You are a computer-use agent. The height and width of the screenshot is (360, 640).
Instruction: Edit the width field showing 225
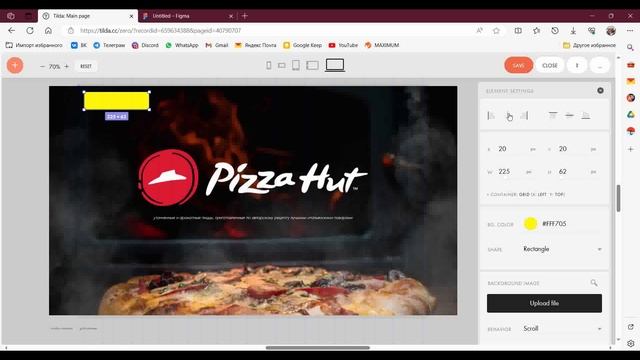tap(510, 171)
